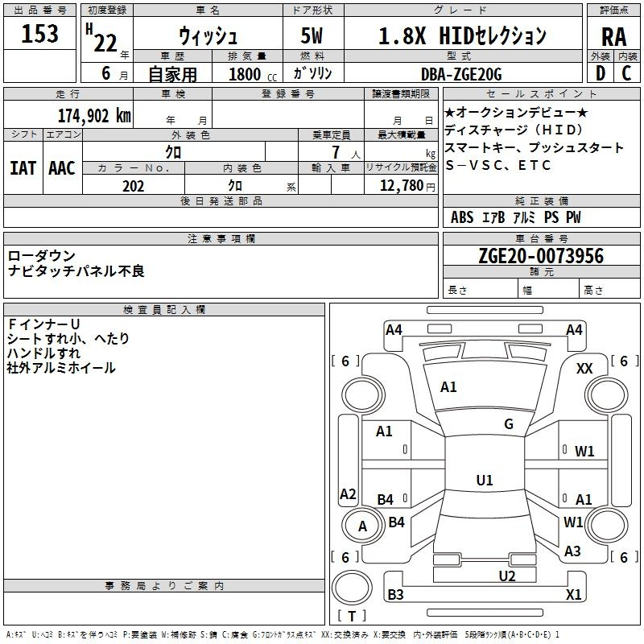Click the model code DBA-ZGE20G
644x644 pixels.
[461, 74]
